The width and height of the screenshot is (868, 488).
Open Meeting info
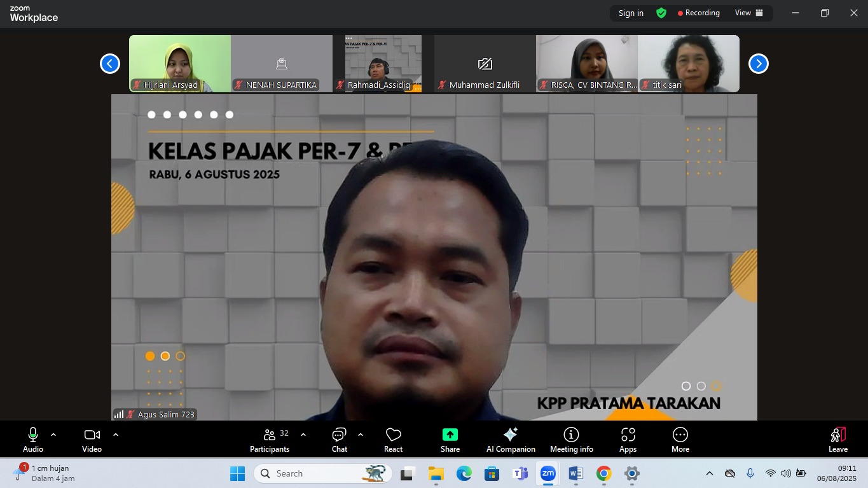[x=571, y=440]
